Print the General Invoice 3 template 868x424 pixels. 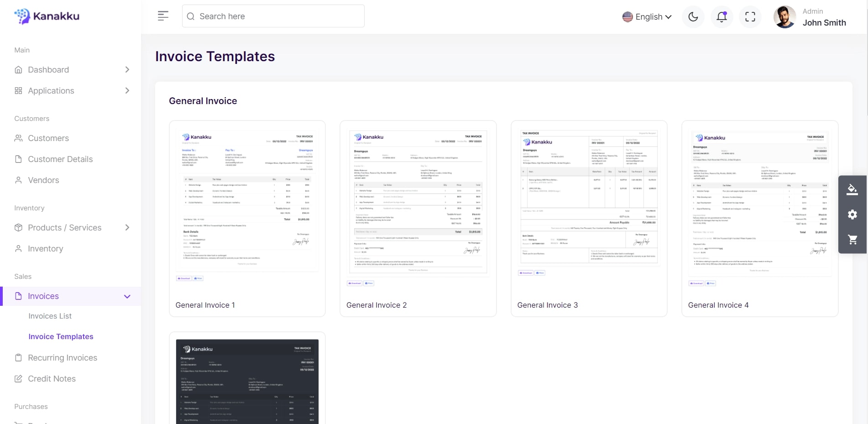click(x=540, y=272)
